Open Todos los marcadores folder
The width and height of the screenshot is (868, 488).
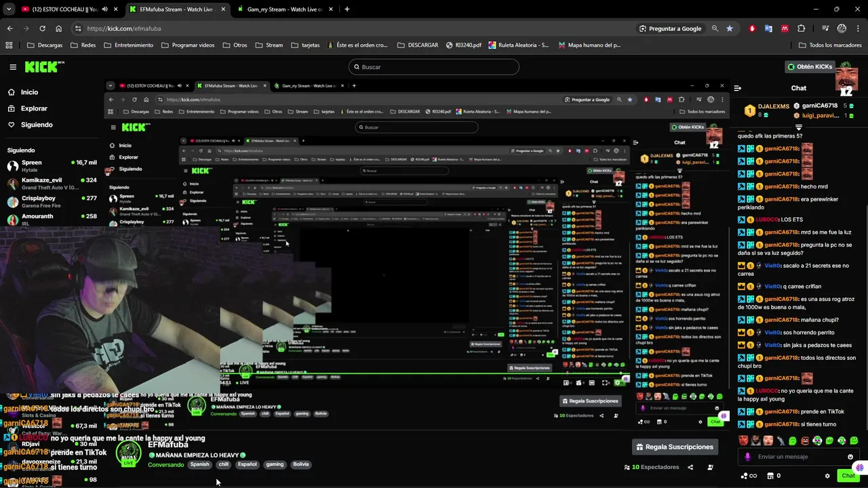(x=830, y=45)
